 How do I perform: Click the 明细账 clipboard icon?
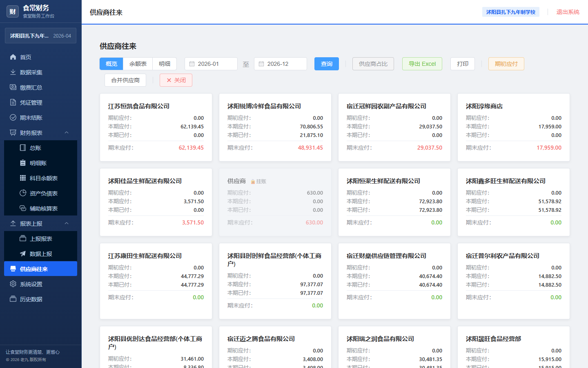tap(23, 163)
